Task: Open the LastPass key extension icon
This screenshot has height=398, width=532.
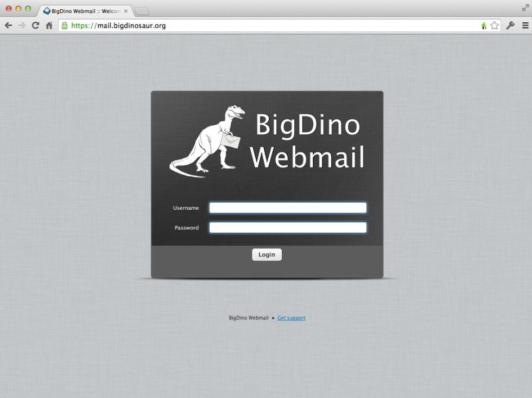Action: point(510,25)
